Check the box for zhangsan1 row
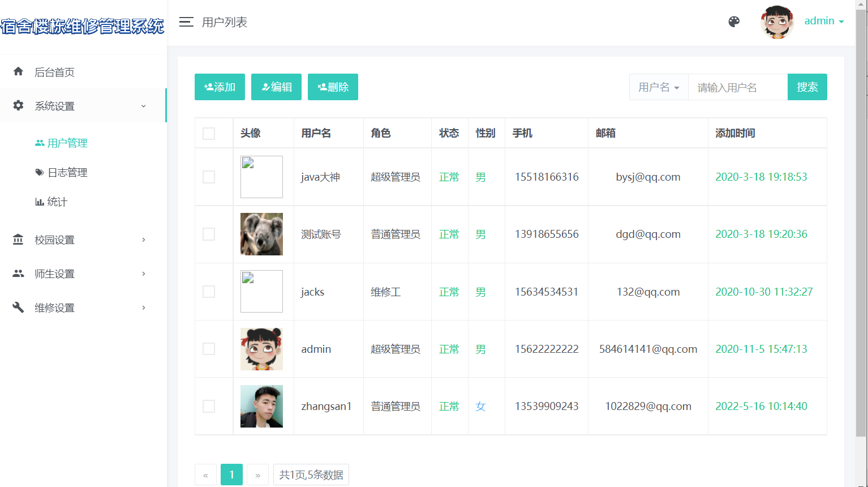 coord(209,406)
